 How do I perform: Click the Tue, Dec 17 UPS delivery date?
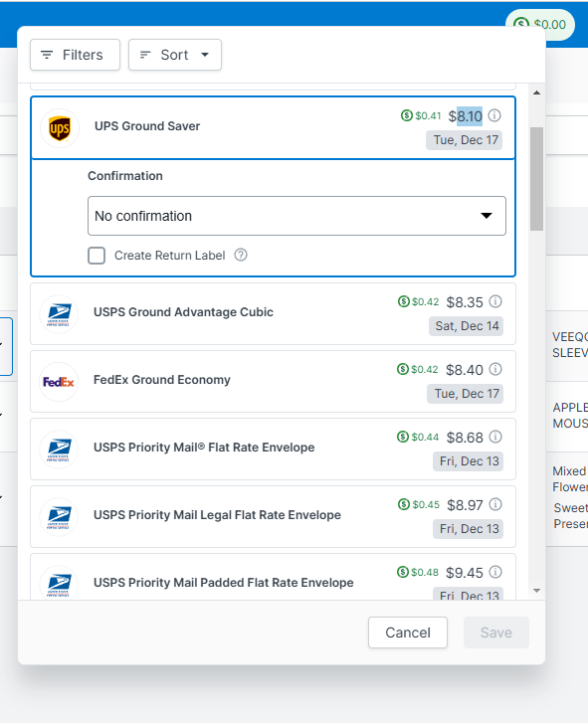(465, 140)
